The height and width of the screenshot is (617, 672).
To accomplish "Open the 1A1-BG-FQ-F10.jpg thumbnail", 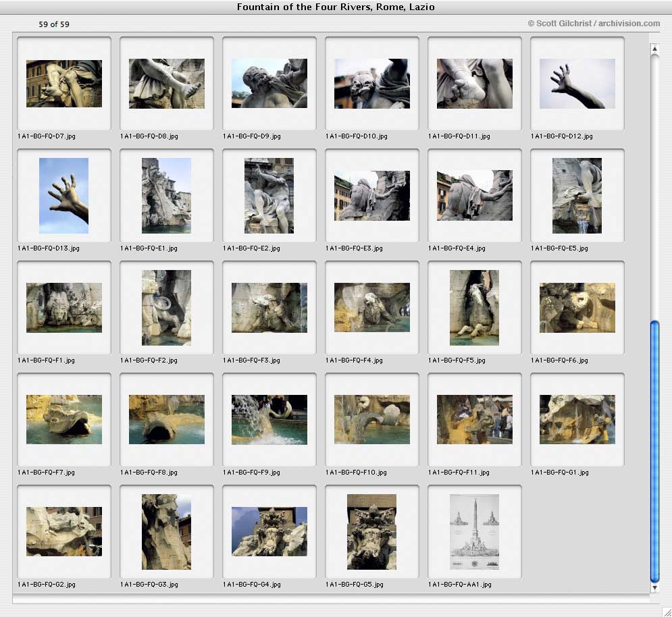I will [x=372, y=419].
